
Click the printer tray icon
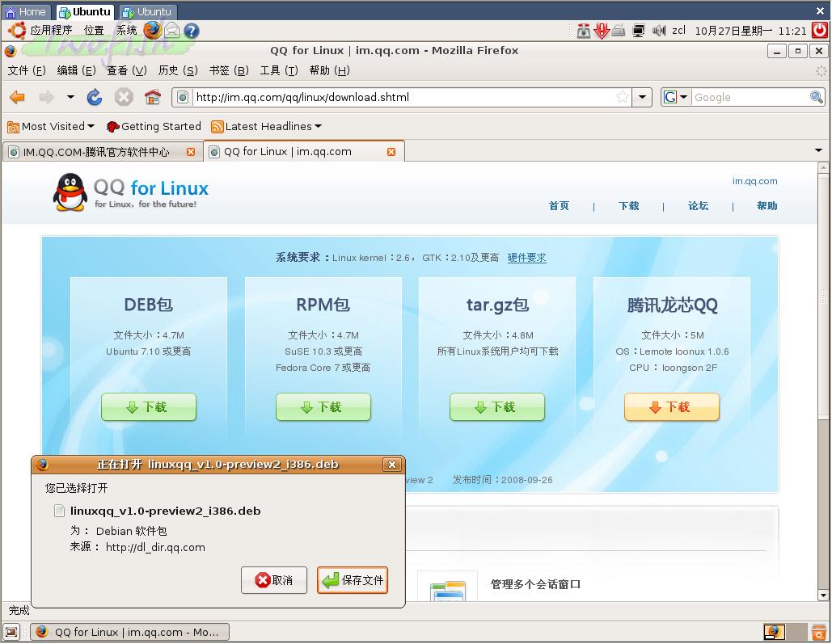point(619,31)
